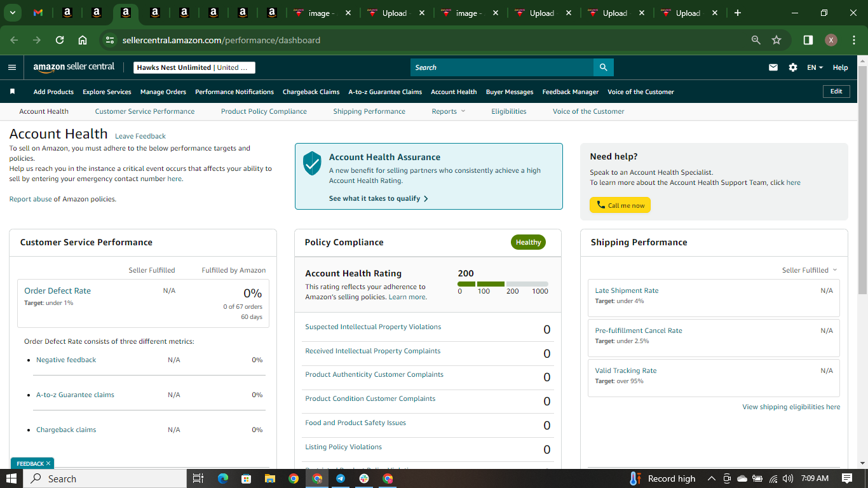Image resolution: width=868 pixels, height=488 pixels.
Task: Open the Settings gear in Seller Central
Action: [793, 67]
